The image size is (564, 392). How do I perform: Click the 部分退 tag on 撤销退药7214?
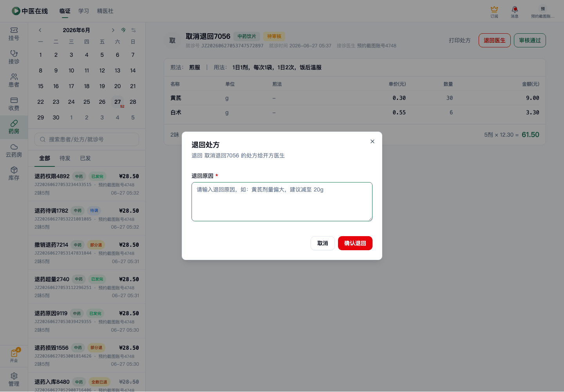pos(96,245)
